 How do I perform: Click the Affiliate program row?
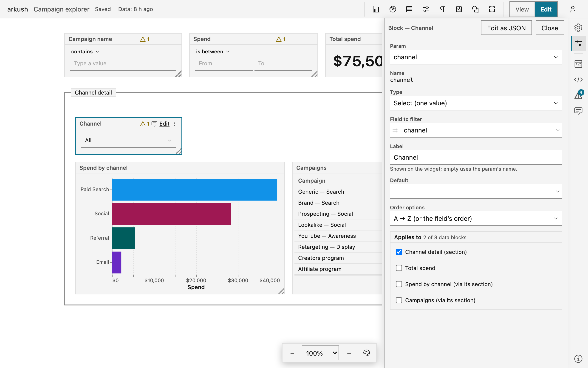[338, 269]
